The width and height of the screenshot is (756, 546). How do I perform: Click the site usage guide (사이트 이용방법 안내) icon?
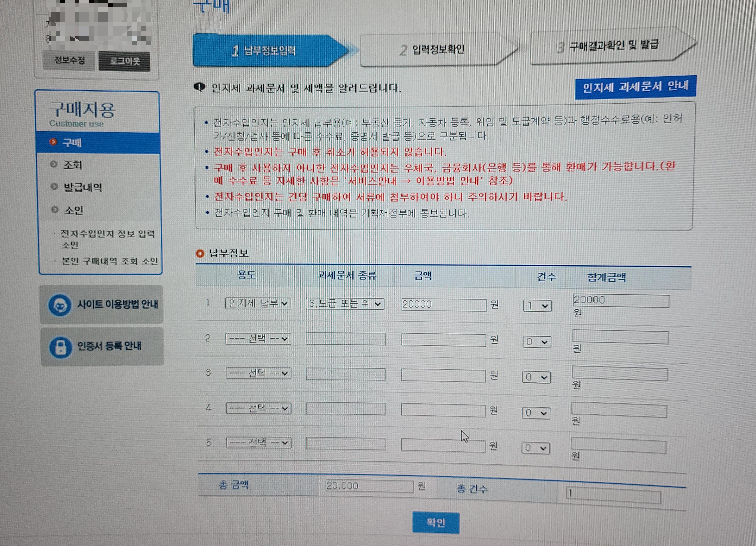60,305
